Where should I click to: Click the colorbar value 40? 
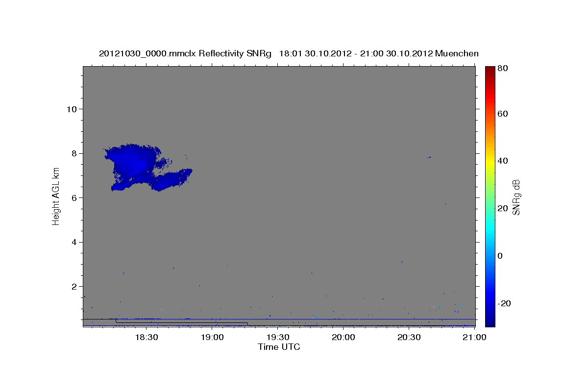point(503,161)
